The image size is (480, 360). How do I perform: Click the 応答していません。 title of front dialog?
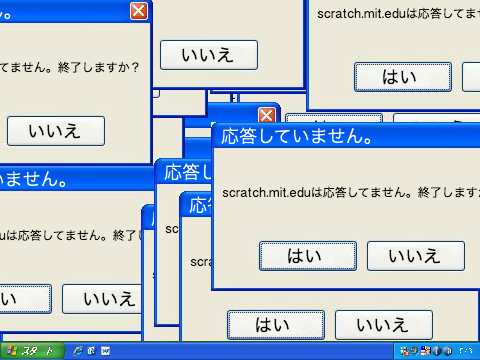[297, 136]
